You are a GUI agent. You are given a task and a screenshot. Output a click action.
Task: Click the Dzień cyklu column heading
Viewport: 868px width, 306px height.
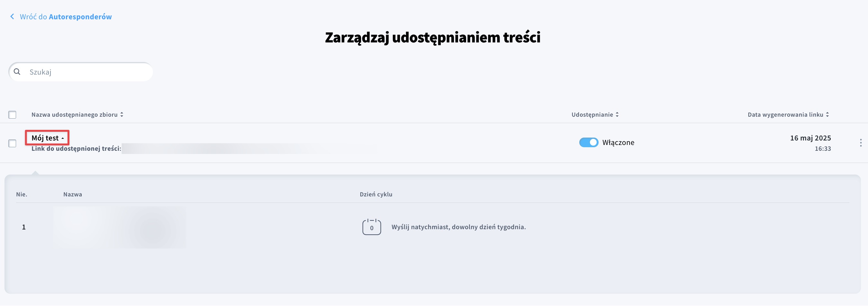tap(376, 194)
